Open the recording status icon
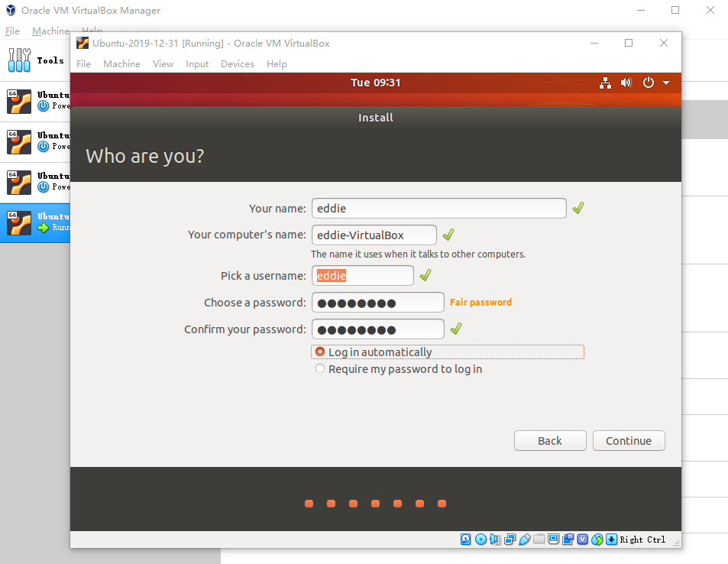Image resolution: width=728 pixels, height=564 pixels. pos(568,539)
